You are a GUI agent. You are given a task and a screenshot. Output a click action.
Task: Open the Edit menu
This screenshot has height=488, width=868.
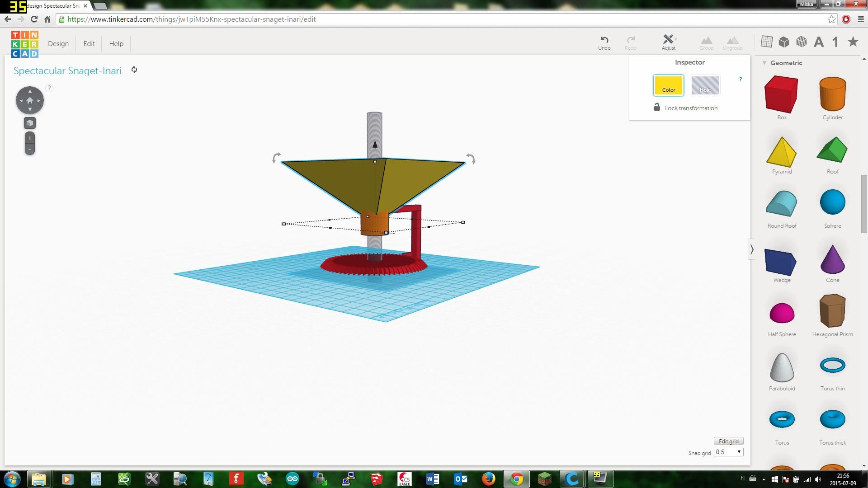(89, 43)
